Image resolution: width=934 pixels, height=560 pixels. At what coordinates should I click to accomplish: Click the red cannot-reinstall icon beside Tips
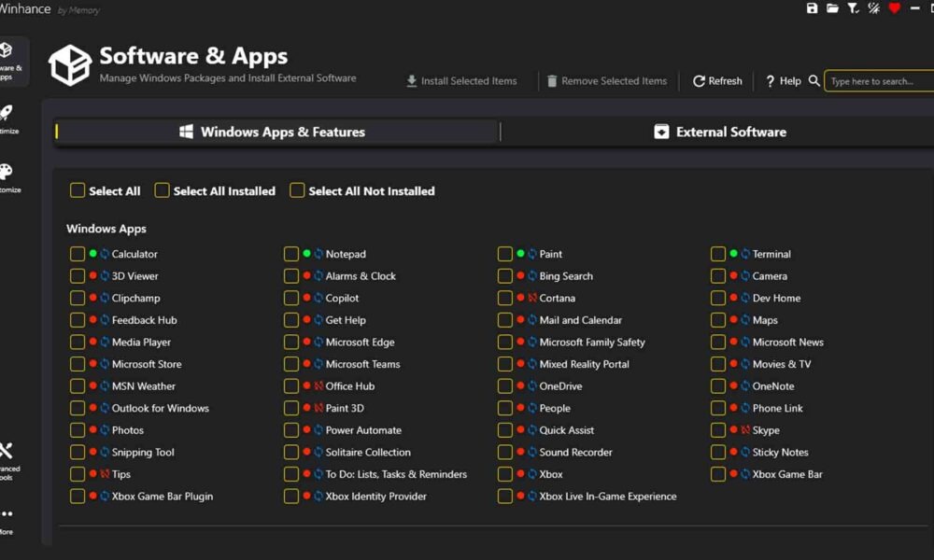click(105, 474)
